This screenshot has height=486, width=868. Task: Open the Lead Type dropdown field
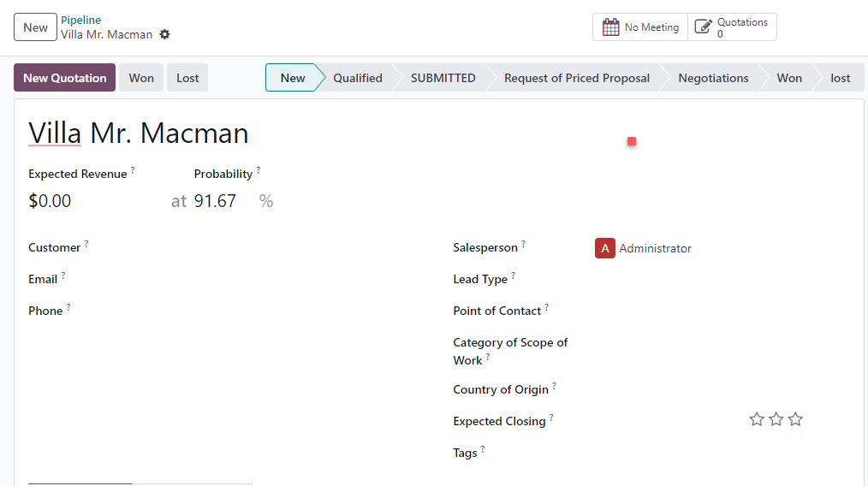(x=721, y=279)
